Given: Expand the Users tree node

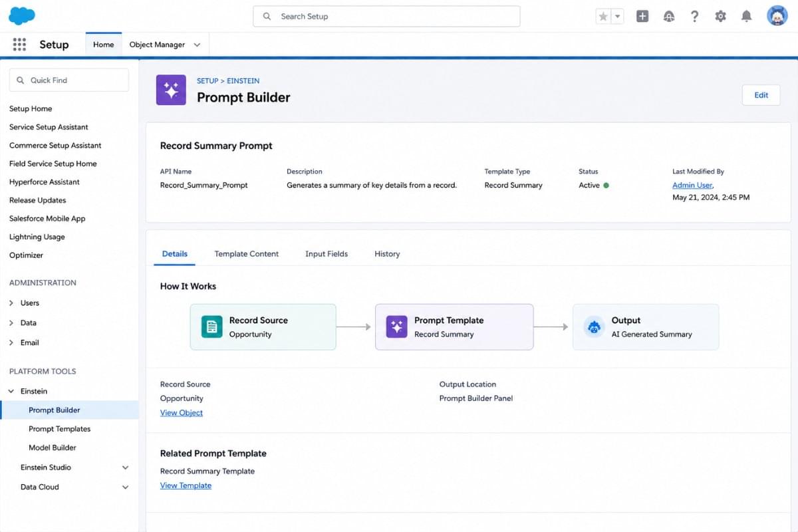Looking at the screenshot, I should (12, 303).
